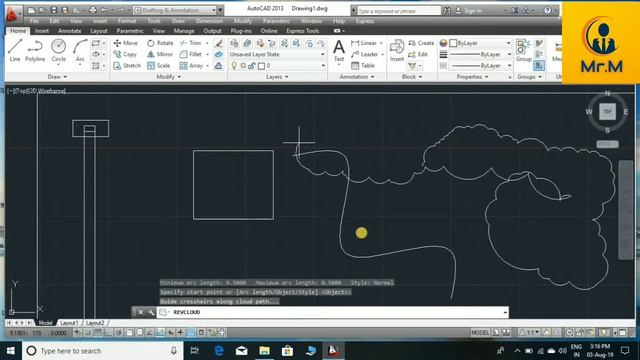Screen dimensions: 640x360
Task: Open the Unsaved Layer State dropdown
Action: coord(277,54)
